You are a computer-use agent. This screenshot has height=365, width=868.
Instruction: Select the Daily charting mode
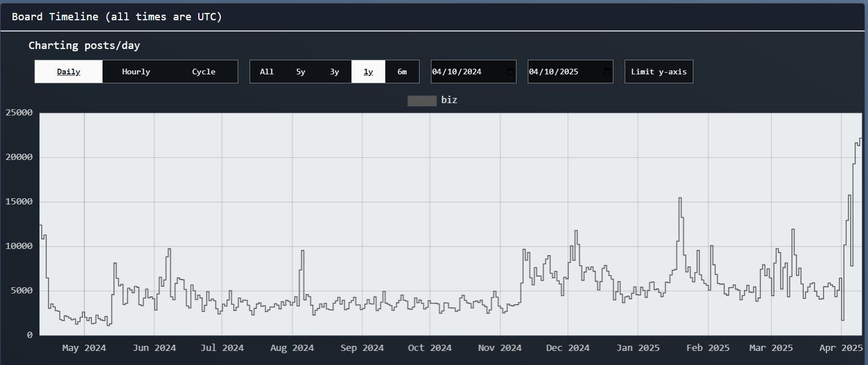click(x=69, y=72)
